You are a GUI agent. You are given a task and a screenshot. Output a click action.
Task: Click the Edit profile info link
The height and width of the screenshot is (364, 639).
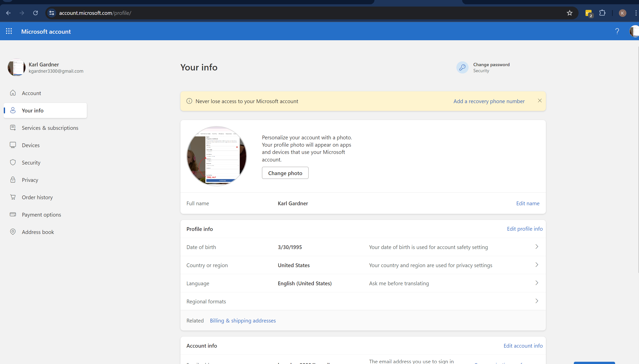(x=525, y=229)
